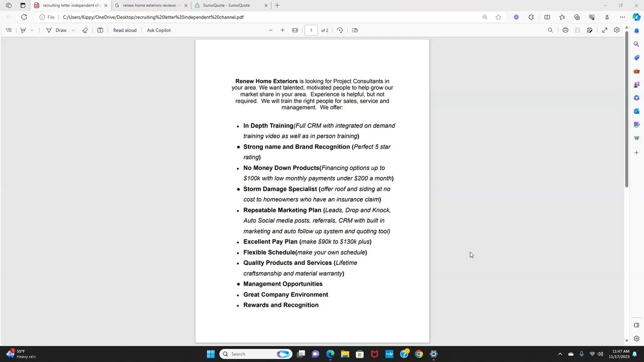Click the Add text tool icon
Screen dimensions: 644x362
pos(100,30)
